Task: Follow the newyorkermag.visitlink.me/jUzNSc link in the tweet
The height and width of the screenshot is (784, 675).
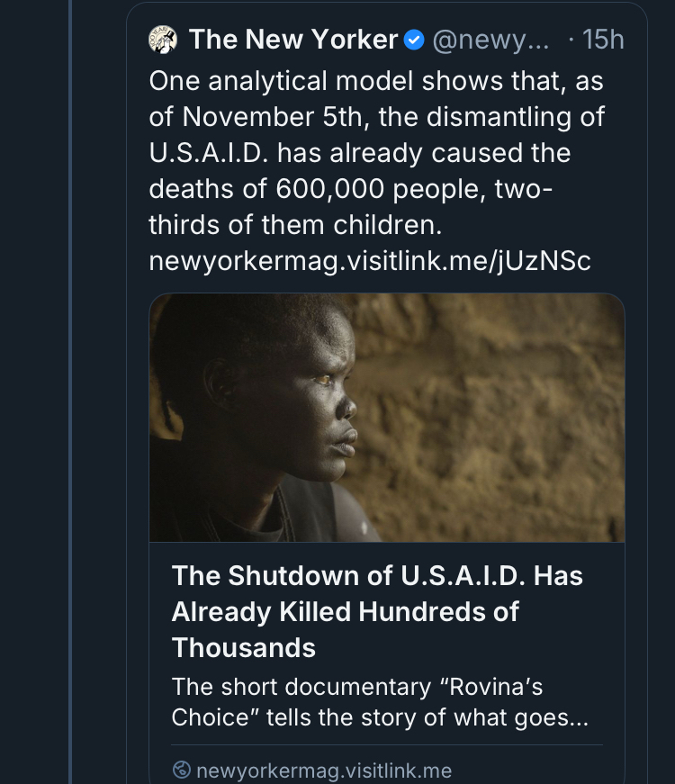Action: 369,261
